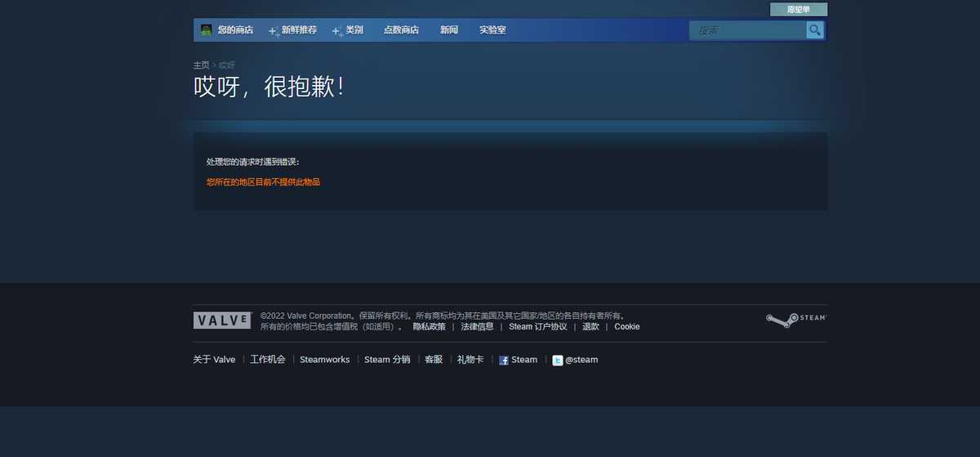Click the magnifier search icon

tap(814, 30)
